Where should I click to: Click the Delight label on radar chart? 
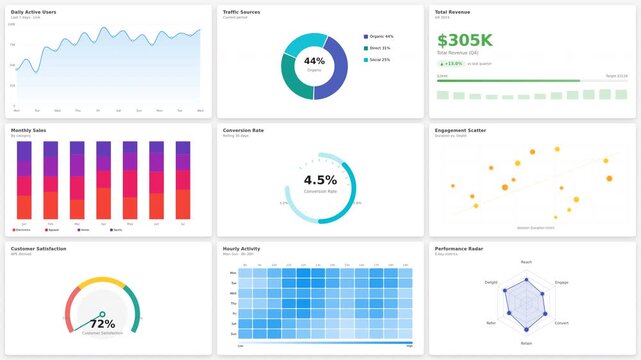[x=491, y=282]
